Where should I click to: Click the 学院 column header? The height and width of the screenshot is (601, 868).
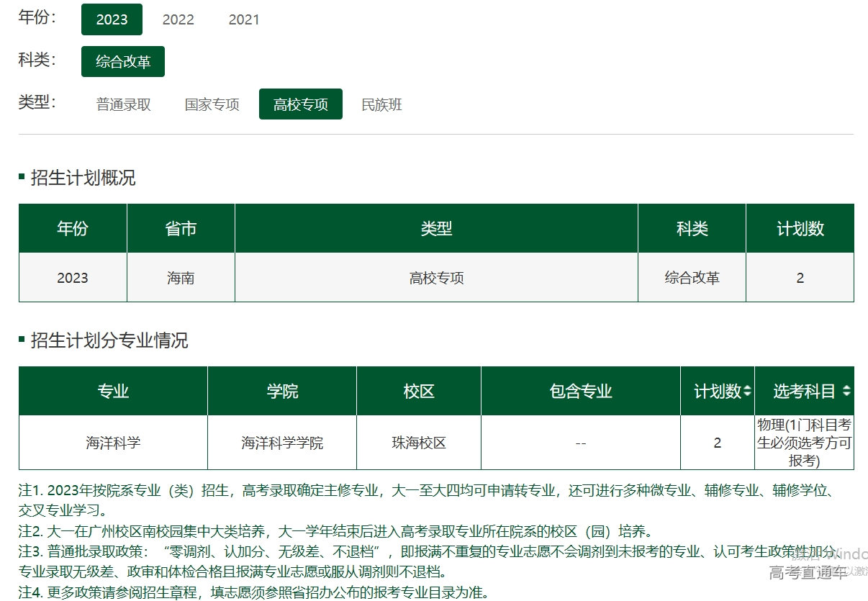point(282,392)
